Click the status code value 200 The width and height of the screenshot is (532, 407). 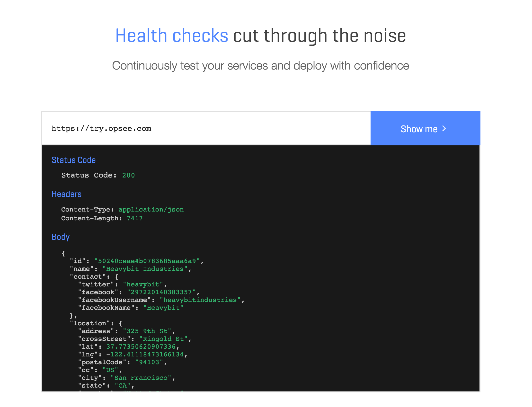[128, 175]
